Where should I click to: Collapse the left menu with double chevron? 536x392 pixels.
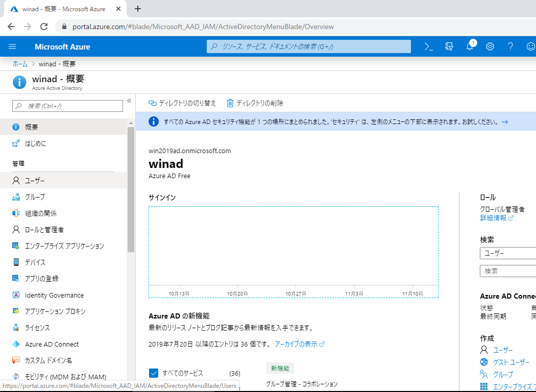point(129,101)
